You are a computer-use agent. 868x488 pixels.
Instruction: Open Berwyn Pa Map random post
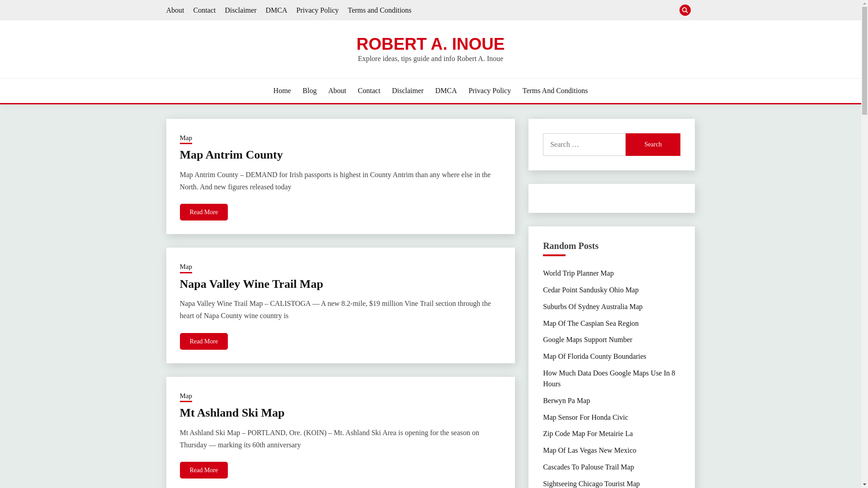566,401
